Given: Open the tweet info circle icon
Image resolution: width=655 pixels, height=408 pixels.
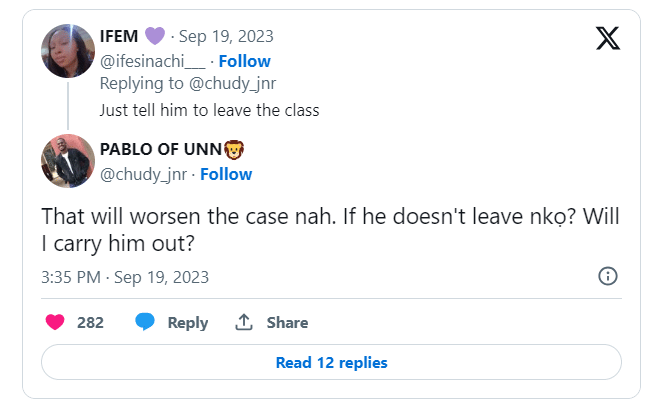Looking at the screenshot, I should pos(607,276).
